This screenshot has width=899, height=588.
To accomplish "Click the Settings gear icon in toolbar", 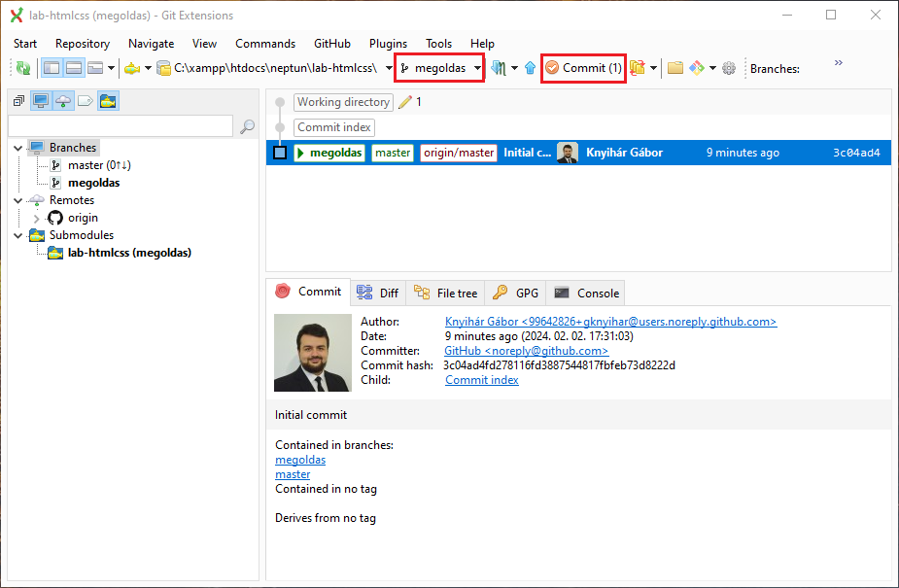I will [729, 68].
